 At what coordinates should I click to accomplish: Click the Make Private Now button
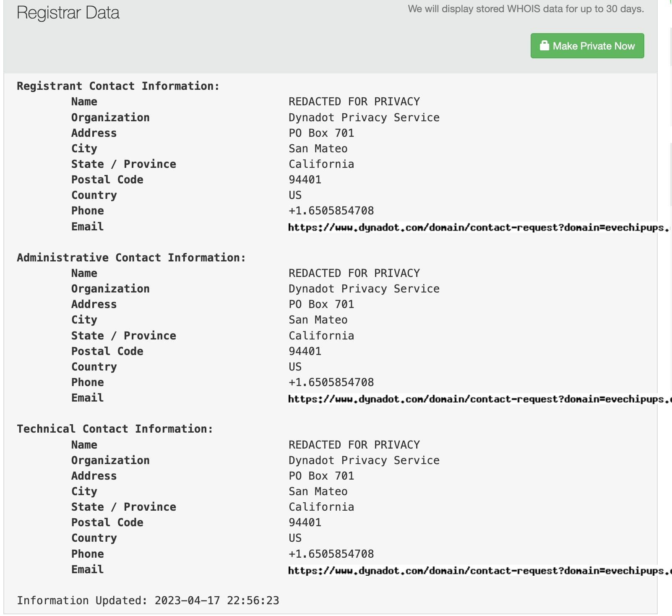(x=587, y=46)
